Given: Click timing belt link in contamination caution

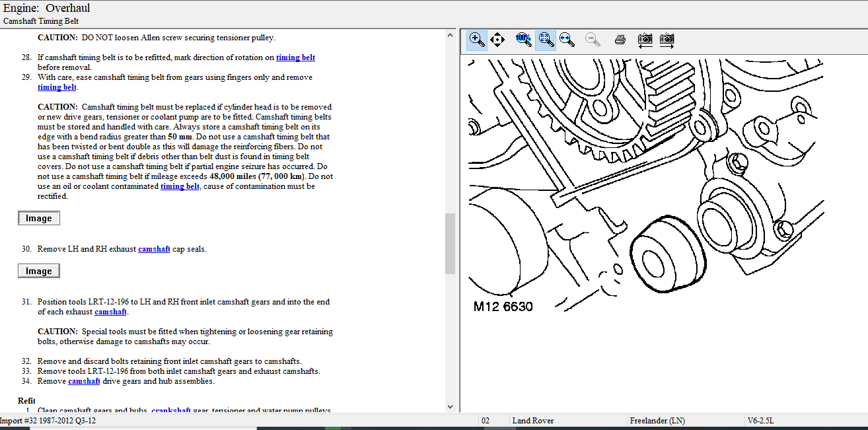Looking at the screenshot, I should (x=180, y=186).
